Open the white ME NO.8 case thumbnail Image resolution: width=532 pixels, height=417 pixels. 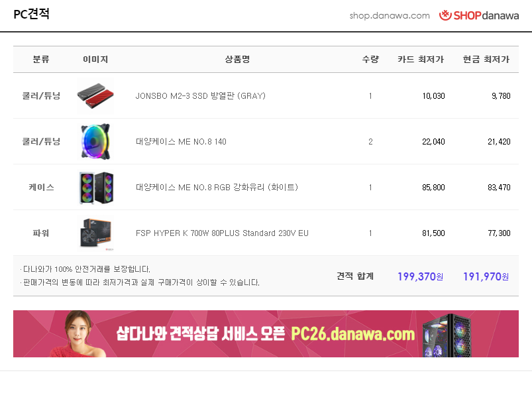(95, 188)
